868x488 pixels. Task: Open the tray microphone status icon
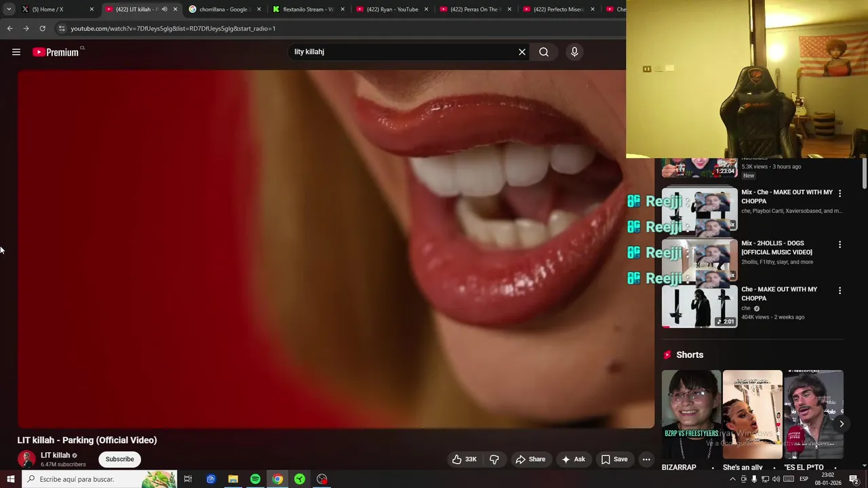[754, 479]
